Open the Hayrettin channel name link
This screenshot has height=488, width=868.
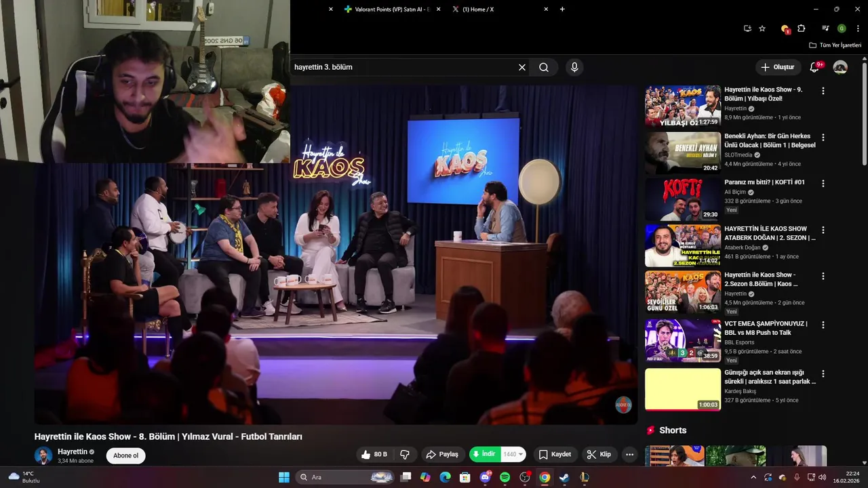coord(73,451)
